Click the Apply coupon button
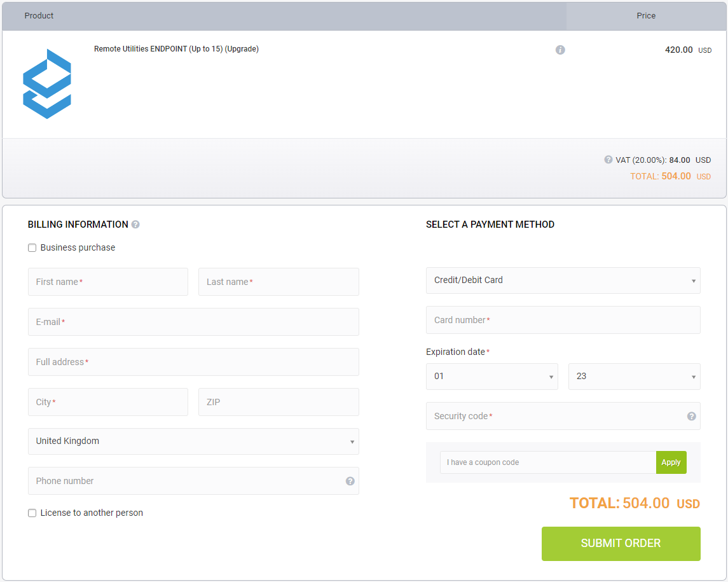The height and width of the screenshot is (582, 728). point(671,462)
